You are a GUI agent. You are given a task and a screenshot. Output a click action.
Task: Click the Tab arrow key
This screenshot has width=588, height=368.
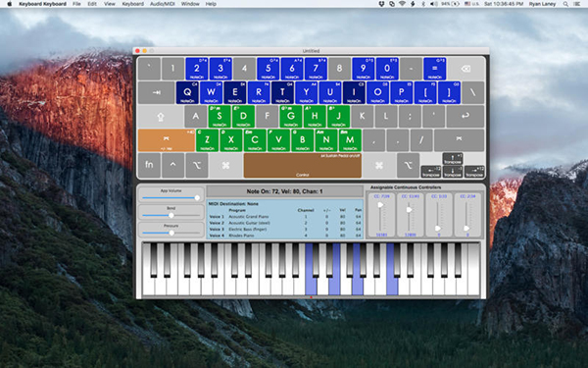(x=156, y=92)
